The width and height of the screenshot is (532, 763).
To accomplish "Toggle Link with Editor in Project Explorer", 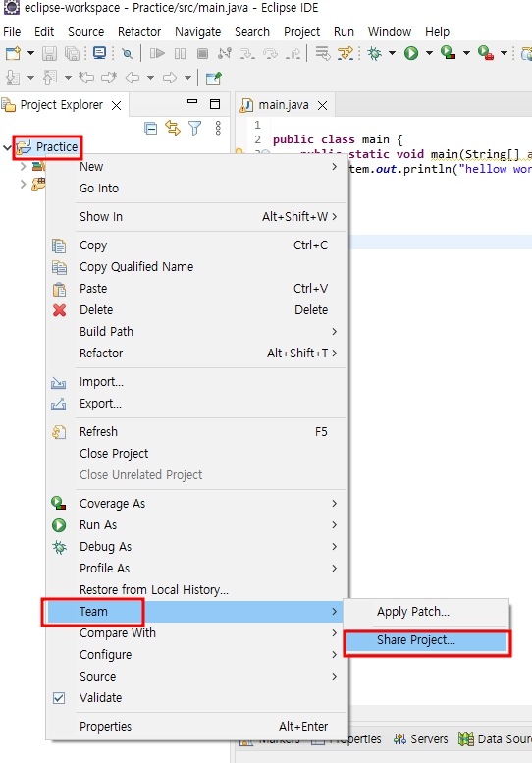I will point(173,128).
